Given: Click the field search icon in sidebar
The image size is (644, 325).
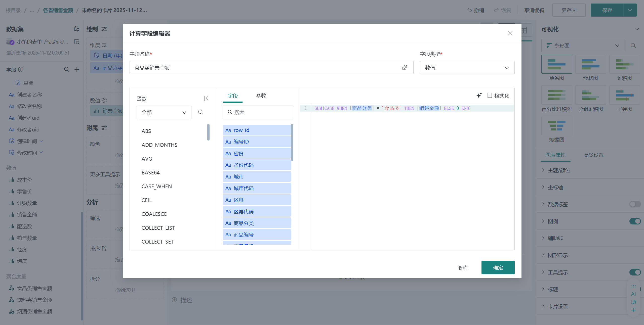Looking at the screenshot, I should (66, 70).
